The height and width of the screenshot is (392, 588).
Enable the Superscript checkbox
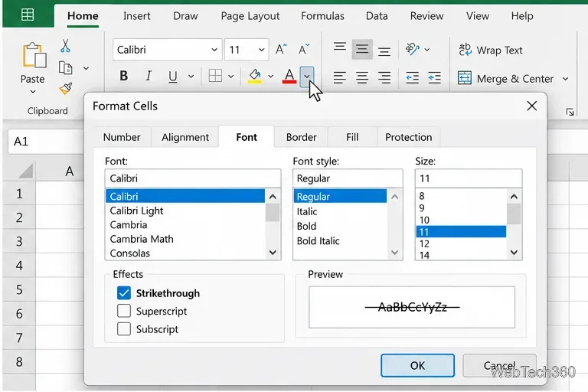[124, 311]
